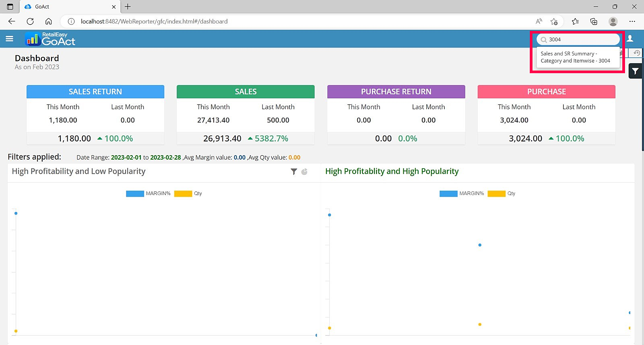
Task: Open the user profile icon
Action: [630, 39]
